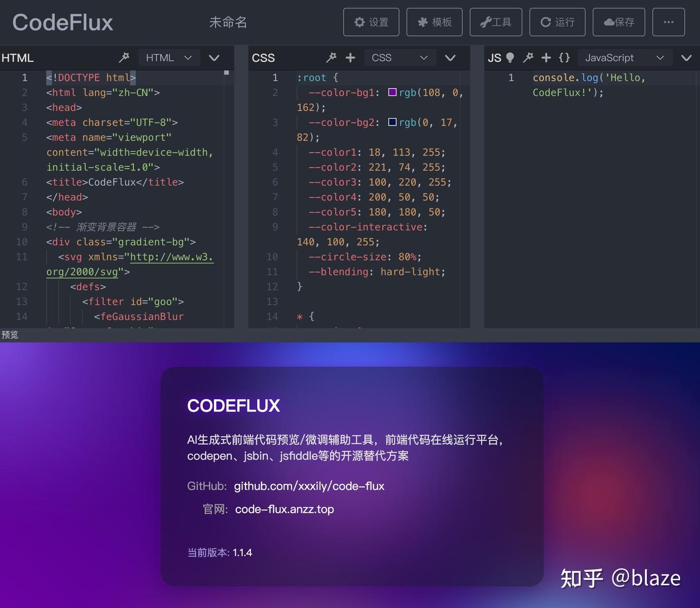Screen dimensions: 700x608
Task: Collapse the CSS panel with the chevron
Action: click(450, 57)
